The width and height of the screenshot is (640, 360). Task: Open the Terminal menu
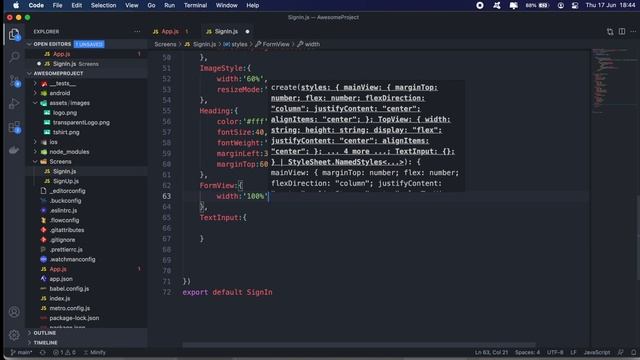click(195, 5)
